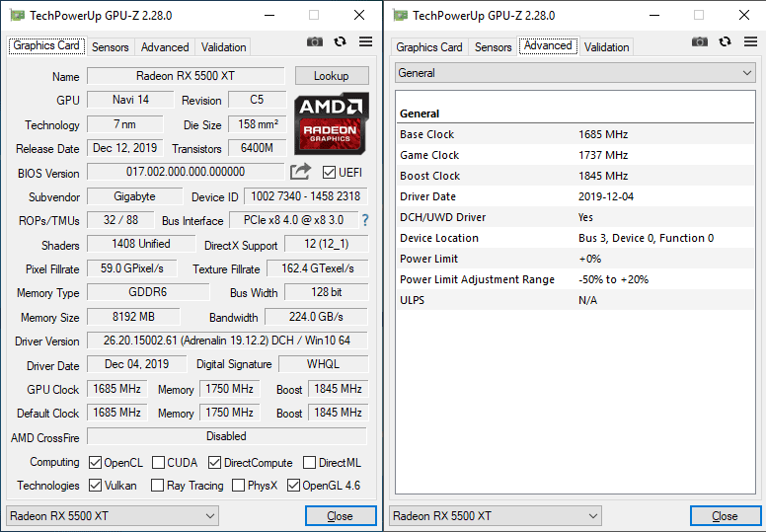The width and height of the screenshot is (766, 532).
Task: Open hamburger menu in left GPU-Z window
Action: (365, 42)
